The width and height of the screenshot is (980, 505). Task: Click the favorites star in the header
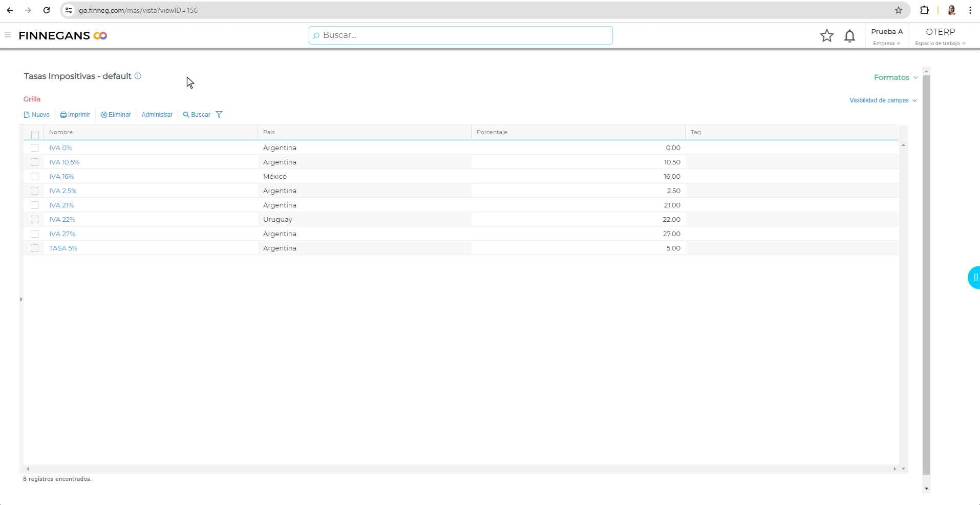coord(826,36)
